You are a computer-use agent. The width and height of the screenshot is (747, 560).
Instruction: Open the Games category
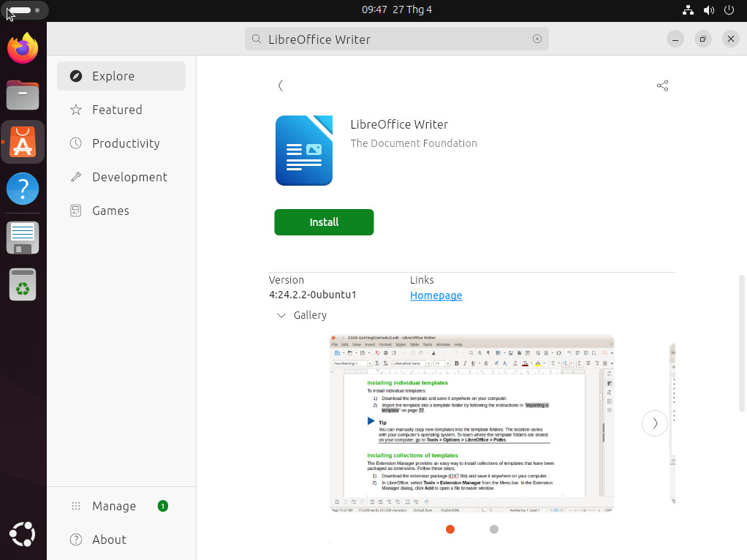point(121,211)
